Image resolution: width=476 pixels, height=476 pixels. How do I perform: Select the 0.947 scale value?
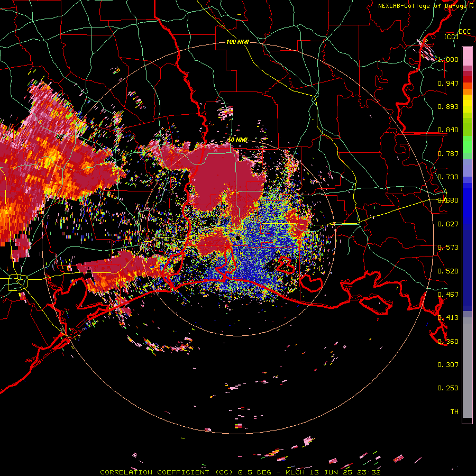point(448,83)
